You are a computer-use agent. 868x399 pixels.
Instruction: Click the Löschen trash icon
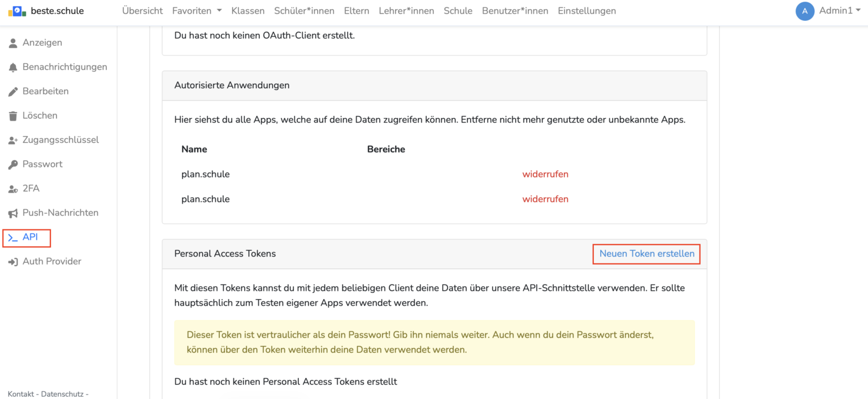pos(13,116)
